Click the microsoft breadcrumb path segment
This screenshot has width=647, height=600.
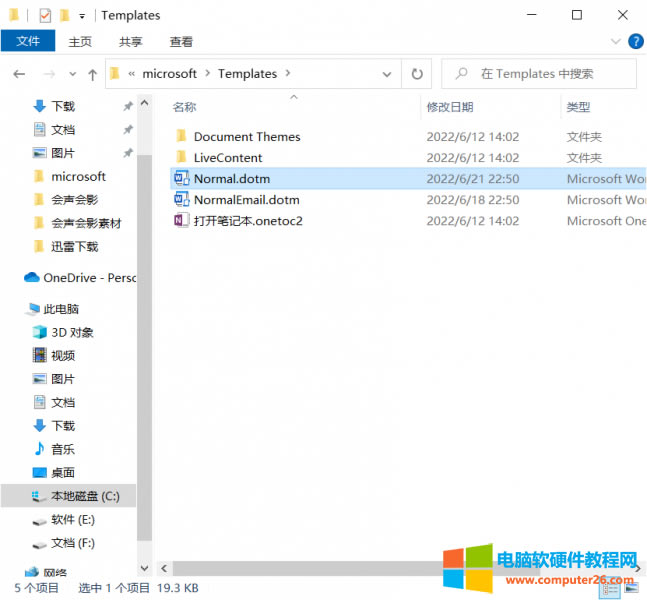point(169,73)
